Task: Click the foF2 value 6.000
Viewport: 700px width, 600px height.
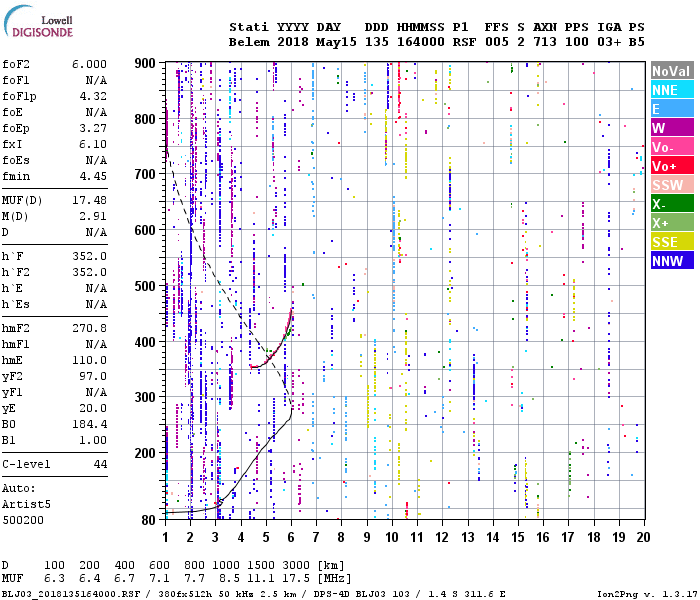Action: tap(89, 64)
